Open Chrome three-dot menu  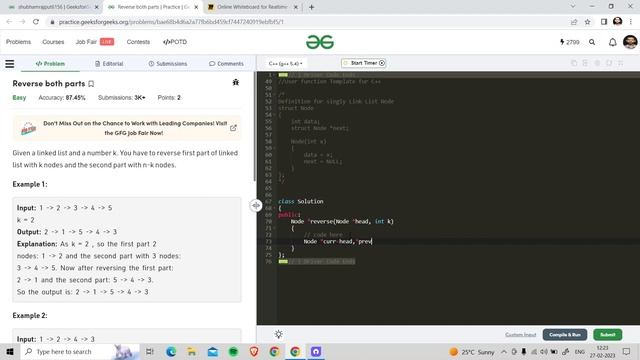coord(631,22)
